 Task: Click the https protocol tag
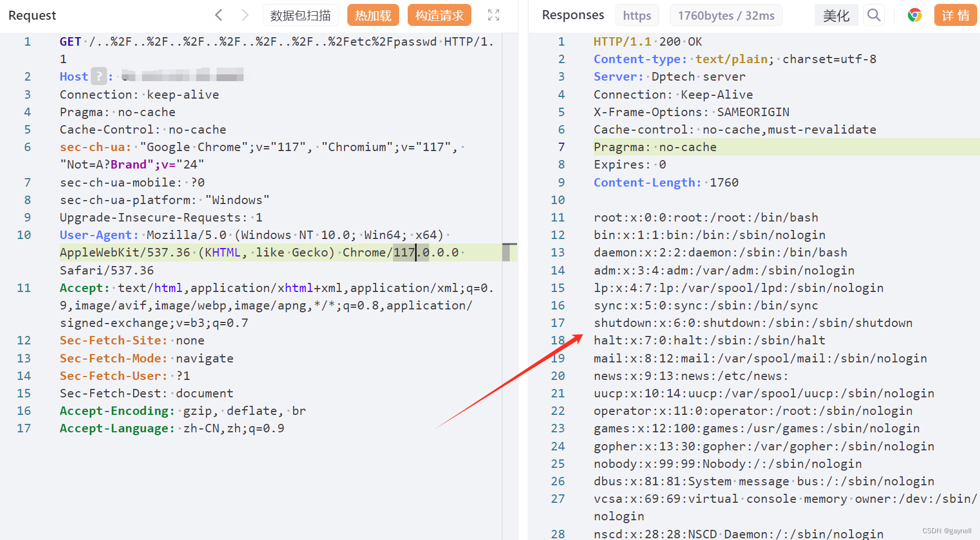pos(637,15)
